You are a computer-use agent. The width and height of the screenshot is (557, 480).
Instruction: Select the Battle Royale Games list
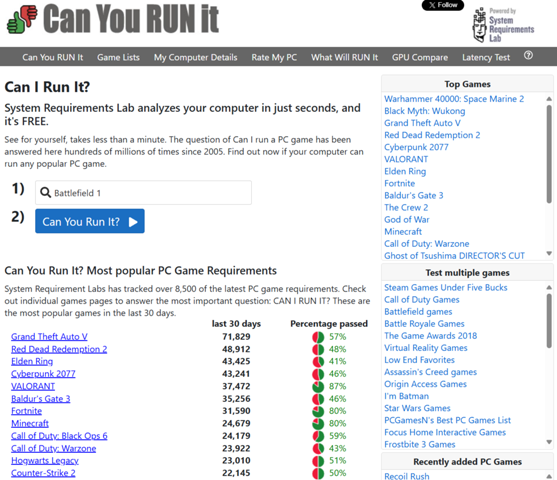[424, 324]
